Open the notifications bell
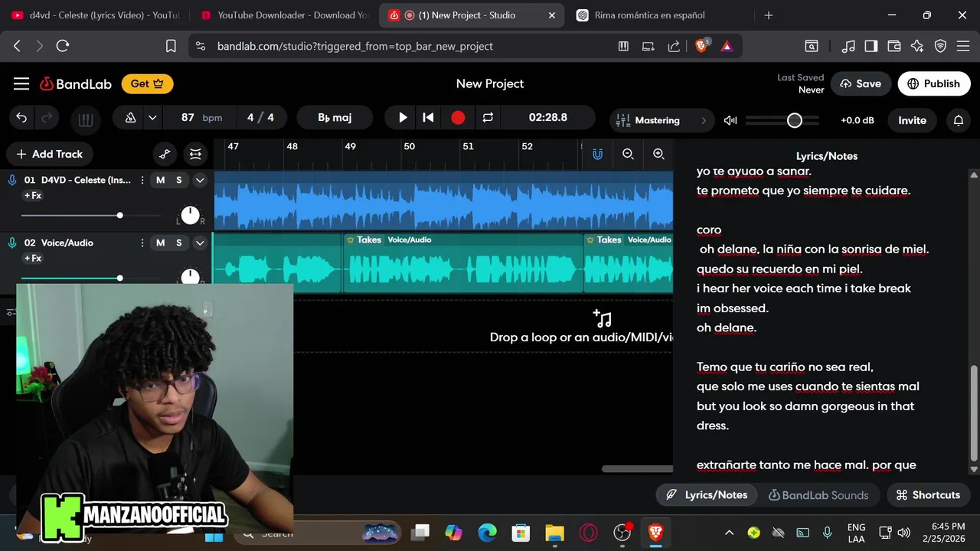 (959, 120)
